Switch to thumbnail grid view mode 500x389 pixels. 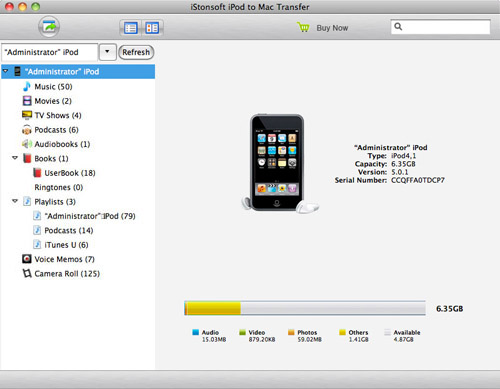(152, 28)
